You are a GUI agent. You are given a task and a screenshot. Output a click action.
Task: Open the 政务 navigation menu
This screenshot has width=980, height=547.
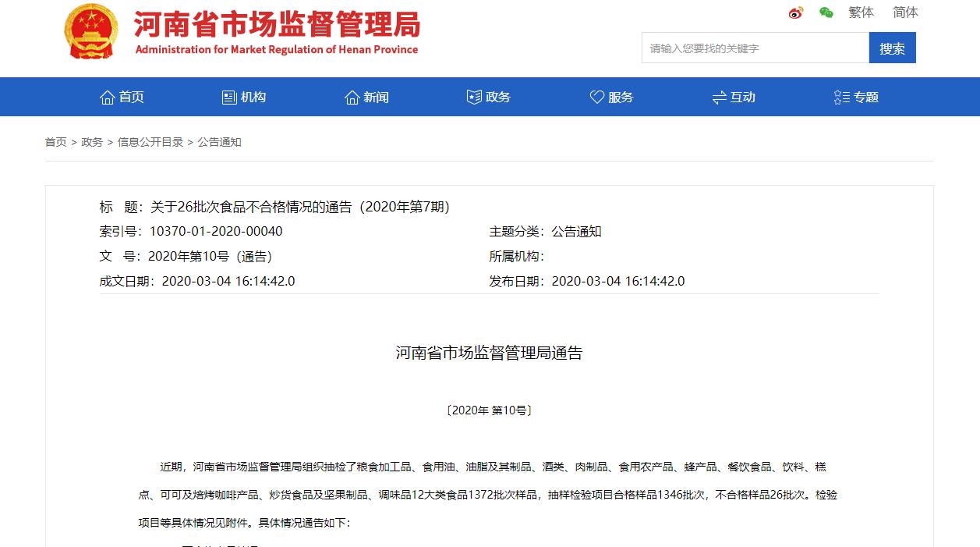click(487, 96)
